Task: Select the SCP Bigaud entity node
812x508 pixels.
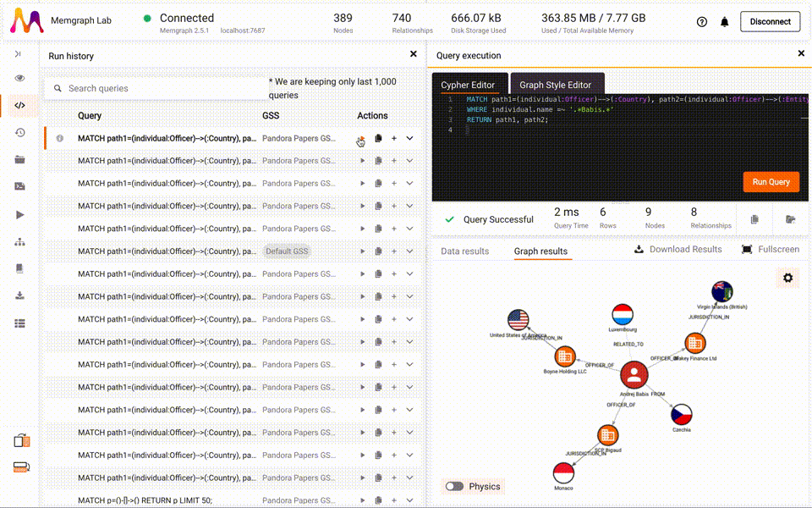Action: coord(607,435)
